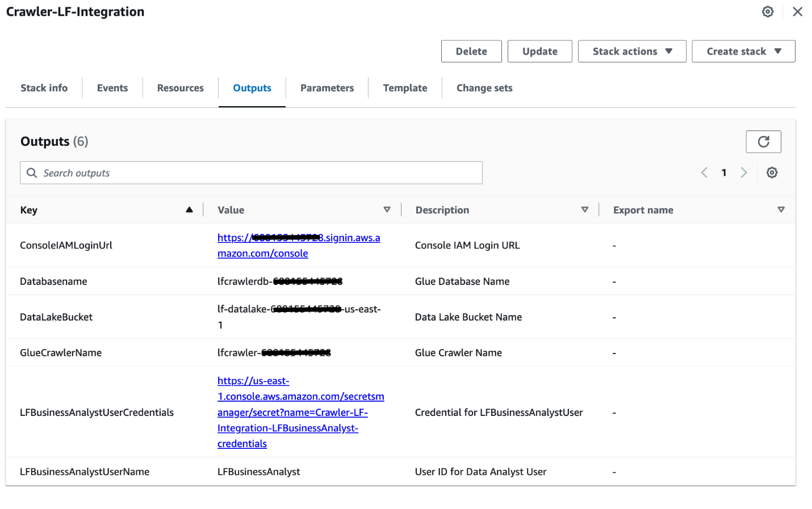The height and width of the screenshot is (509, 812).
Task: Click the Outputs (6) heading
Action: tap(55, 141)
